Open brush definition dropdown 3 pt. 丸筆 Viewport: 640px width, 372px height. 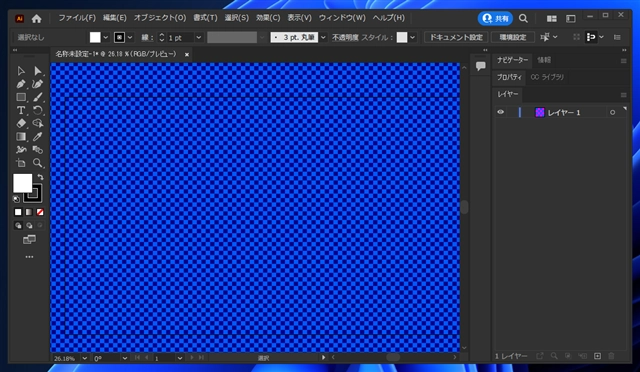point(323,38)
